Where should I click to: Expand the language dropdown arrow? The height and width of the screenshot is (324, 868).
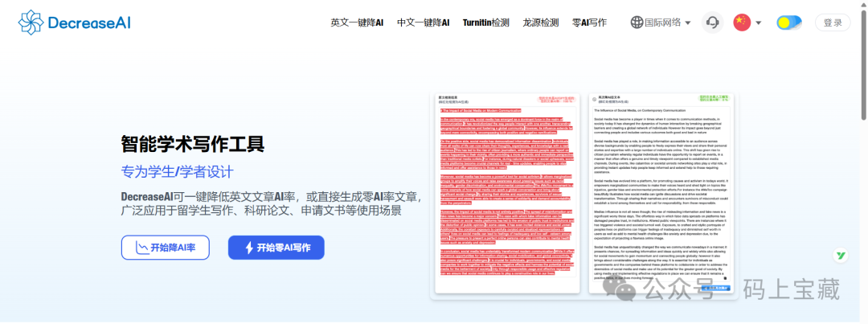pyautogui.click(x=759, y=23)
